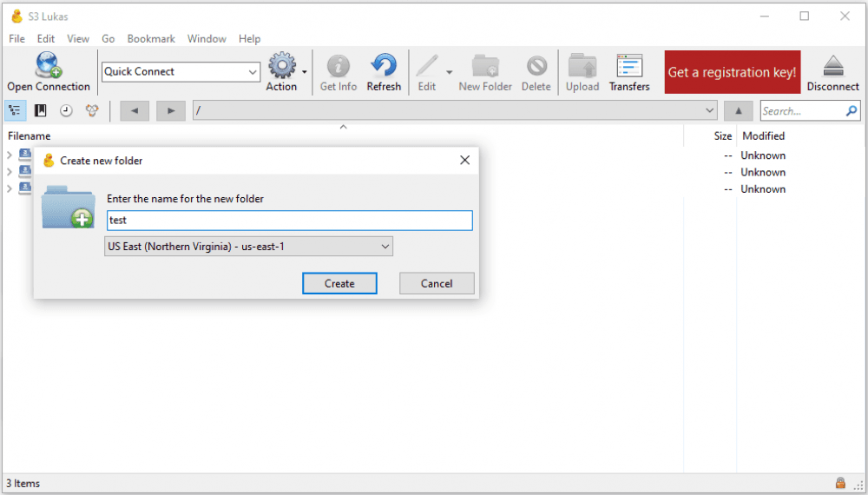Open the Transfers window
Image resolution: width=868 pixels, height=495 pixels.
(629, 67)
